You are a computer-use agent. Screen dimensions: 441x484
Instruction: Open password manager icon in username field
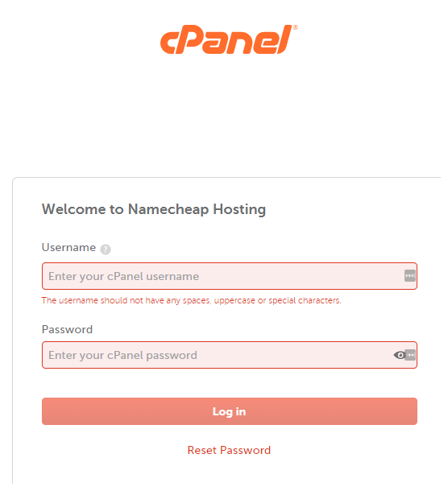(x=410, y=276)
